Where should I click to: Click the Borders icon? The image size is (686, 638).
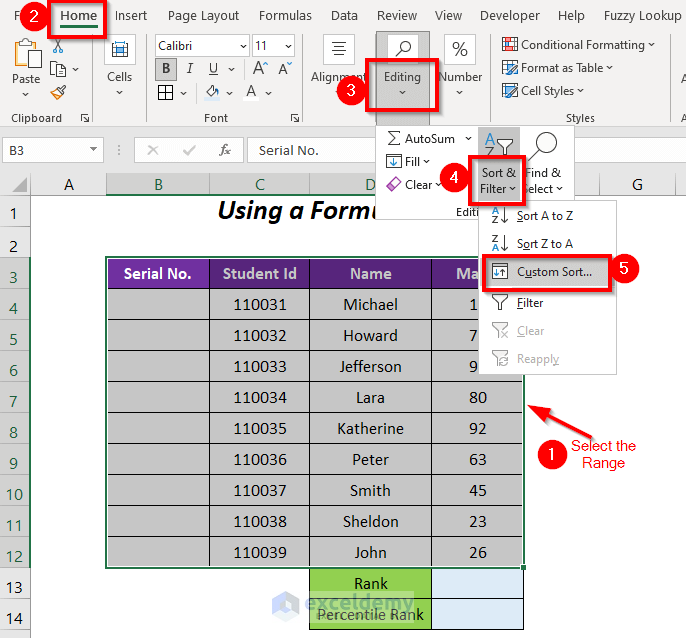(x=165, y=92)
